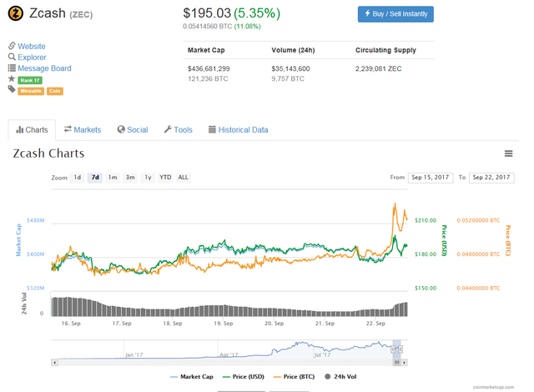Screen dimensions: 534x392
Task: Click the coinmarketcap.com credit text
Action: (493, 387)
